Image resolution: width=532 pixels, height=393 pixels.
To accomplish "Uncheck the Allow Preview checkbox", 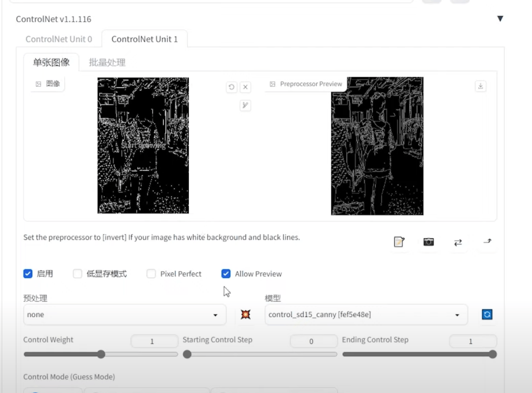I will point(226,274).
